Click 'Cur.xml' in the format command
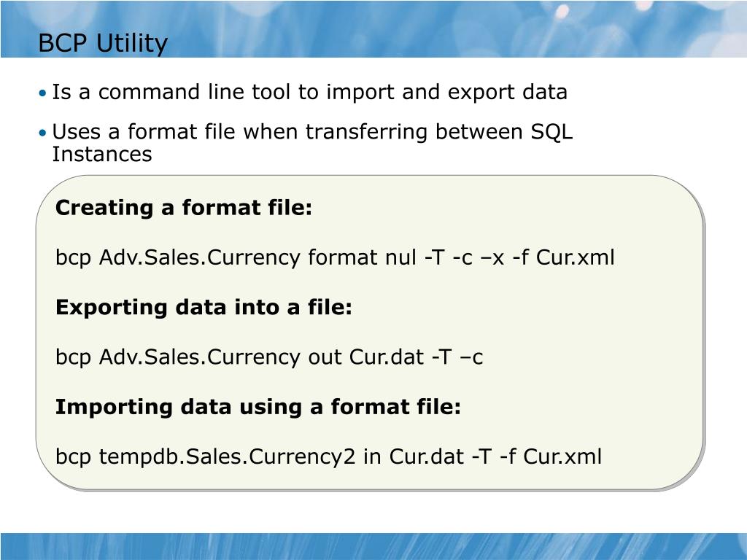The width and height of the screenshot is (747, 560). tap(575, 257)
